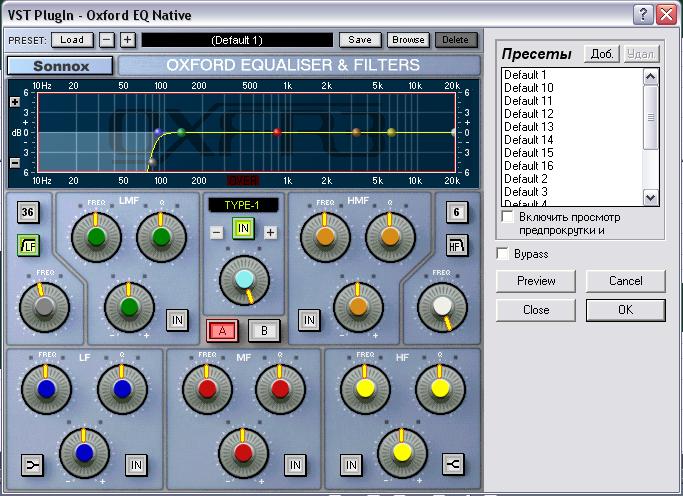
Task: Click the HMF gain orange knob
Action: coord(358,307)
